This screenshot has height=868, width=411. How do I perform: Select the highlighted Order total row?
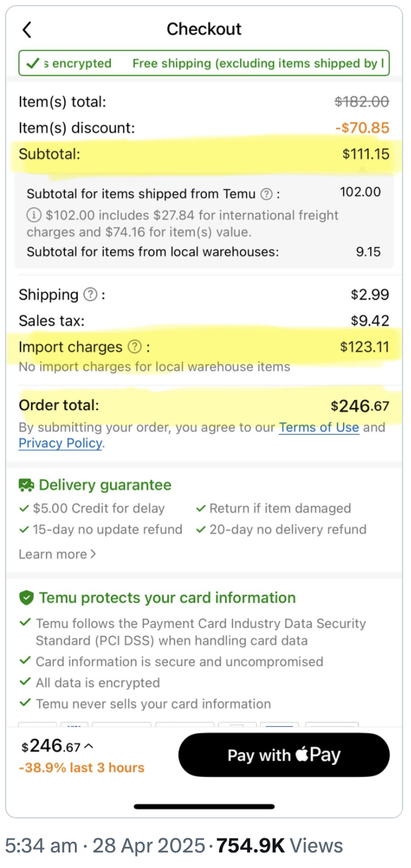[x=204, y=406]
